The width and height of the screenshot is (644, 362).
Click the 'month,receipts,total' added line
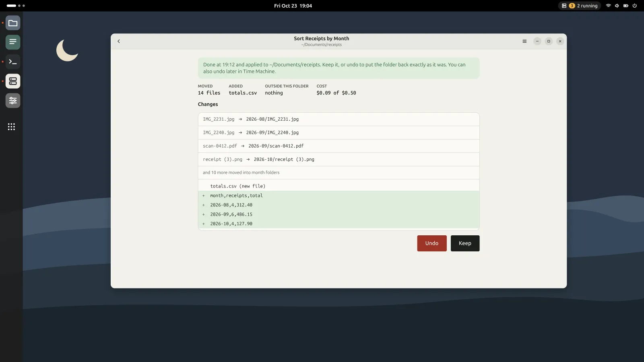[339, 195]
